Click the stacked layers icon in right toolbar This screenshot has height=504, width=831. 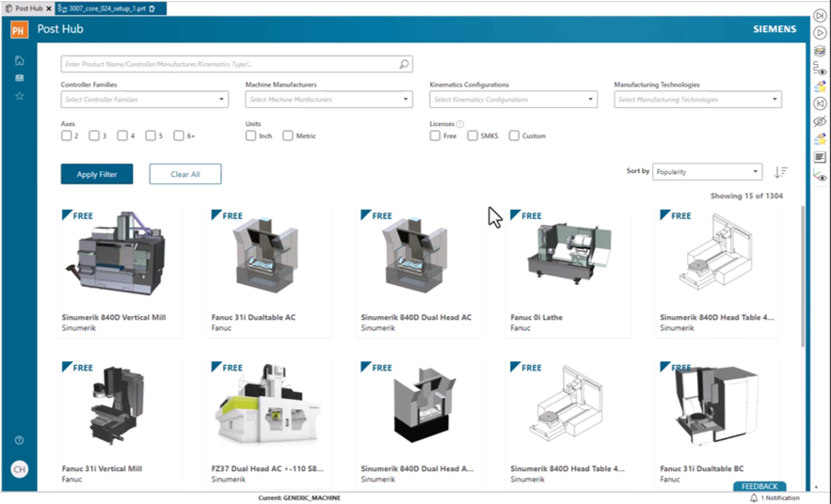point(820,51)
